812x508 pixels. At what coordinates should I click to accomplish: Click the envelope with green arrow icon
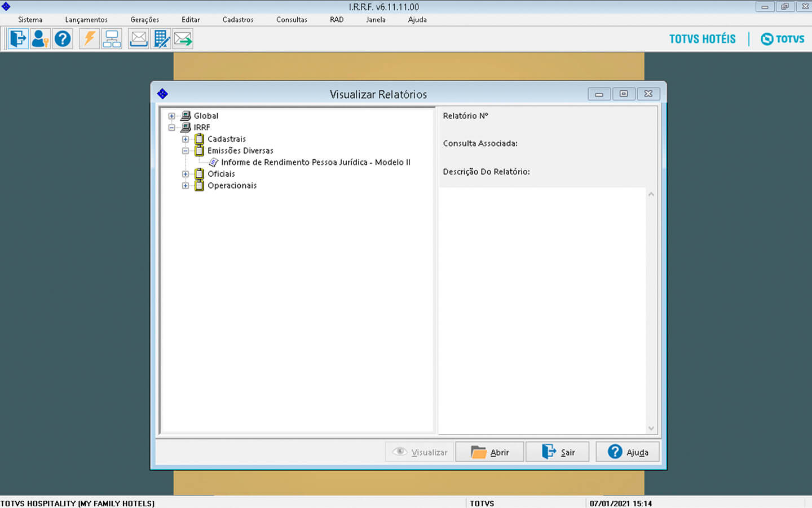(183, 39)
